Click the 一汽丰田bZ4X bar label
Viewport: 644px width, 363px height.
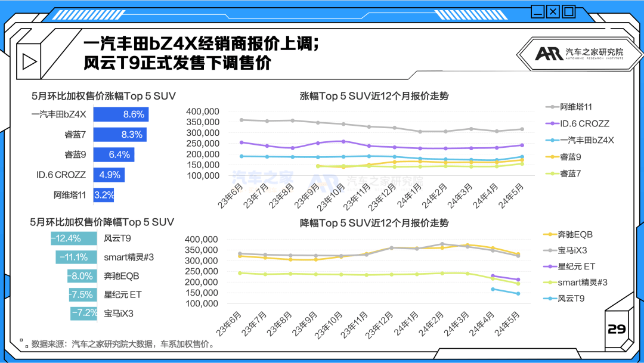click(x=58, y=114)
